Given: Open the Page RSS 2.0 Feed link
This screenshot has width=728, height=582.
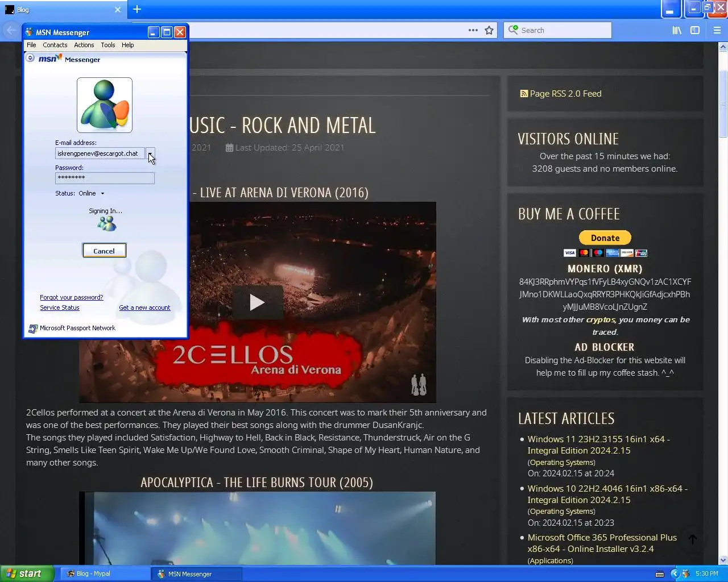Looking at the screenshot, I should [x=565, y=94].
